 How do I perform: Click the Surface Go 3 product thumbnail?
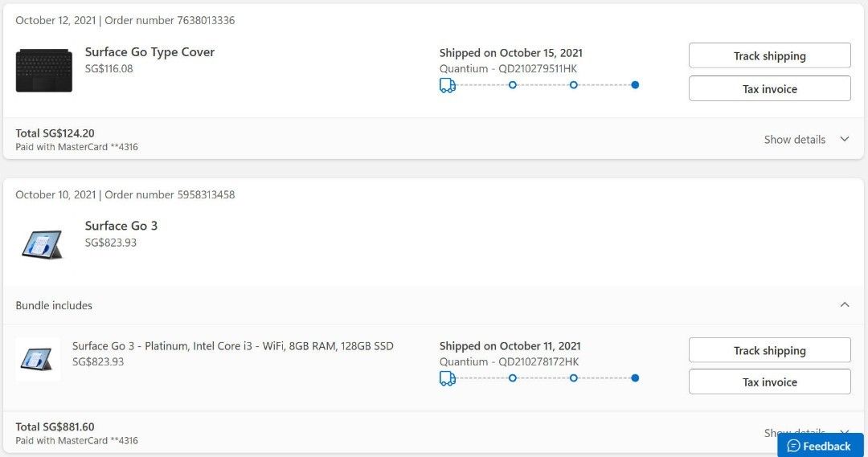[x=42, y=244]
